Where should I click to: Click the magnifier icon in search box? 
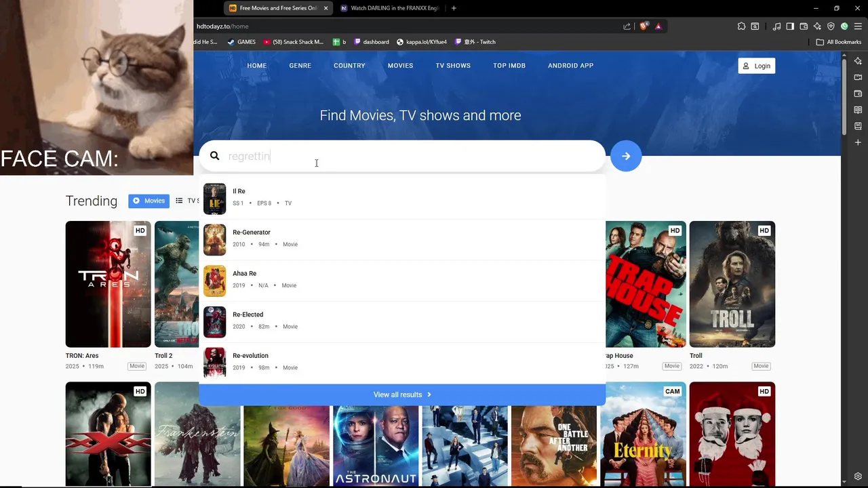click(215, 156)
